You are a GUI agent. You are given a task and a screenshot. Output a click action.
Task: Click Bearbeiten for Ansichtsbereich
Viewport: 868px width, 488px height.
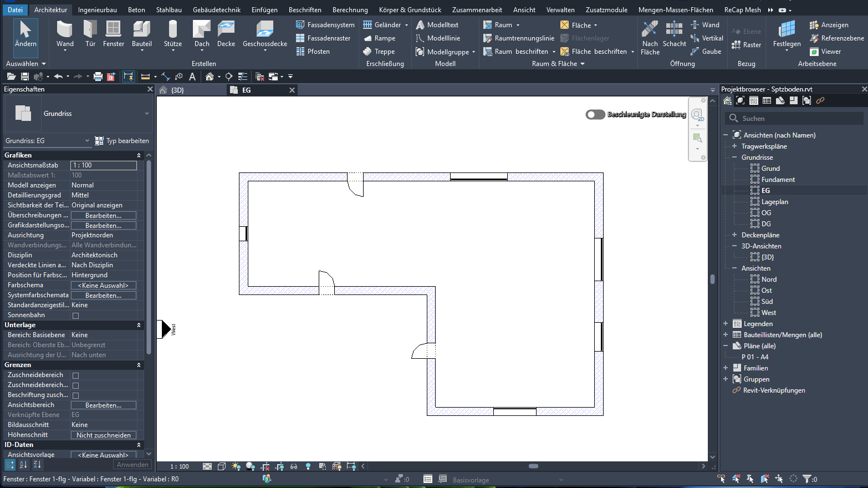104,405
